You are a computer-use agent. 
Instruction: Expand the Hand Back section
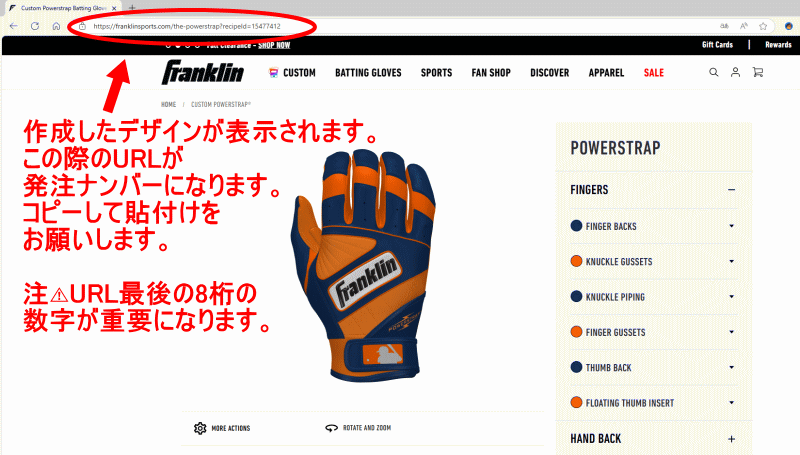tap(732, 439)
